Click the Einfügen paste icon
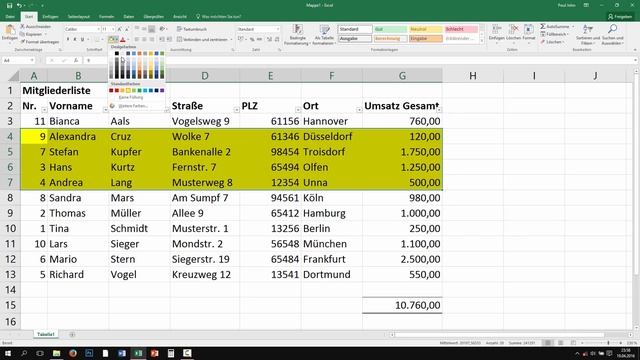The width and height of the screenshot is (640, 360). (9, 30)
